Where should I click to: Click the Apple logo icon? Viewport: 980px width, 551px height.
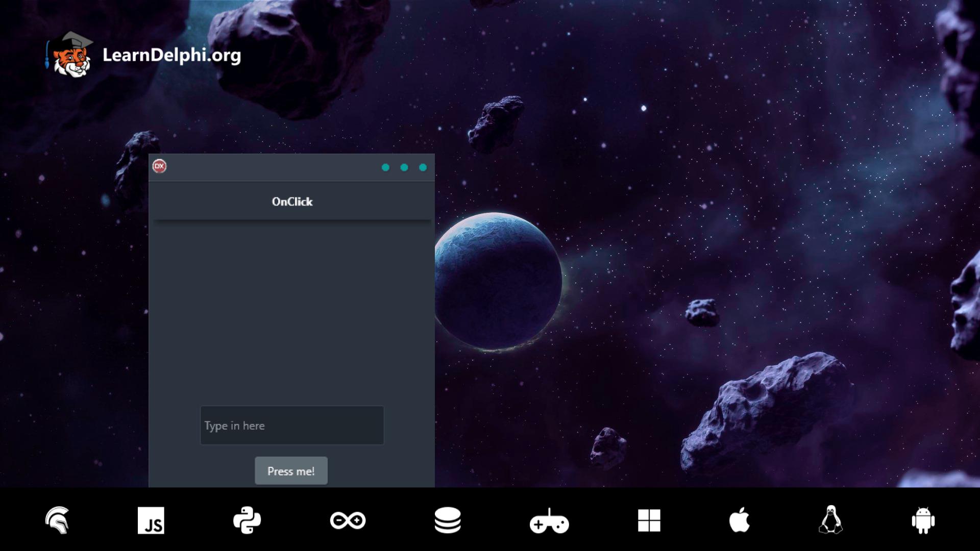(739, 519)
